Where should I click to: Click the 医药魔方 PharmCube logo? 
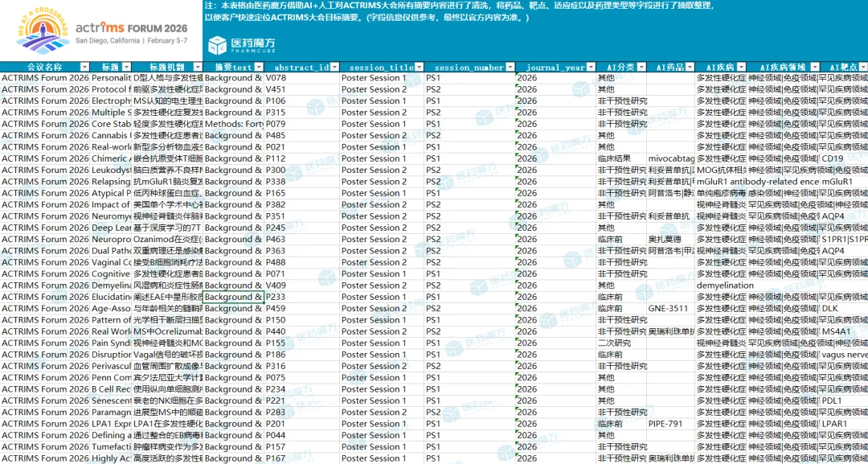tap(241, 45)
